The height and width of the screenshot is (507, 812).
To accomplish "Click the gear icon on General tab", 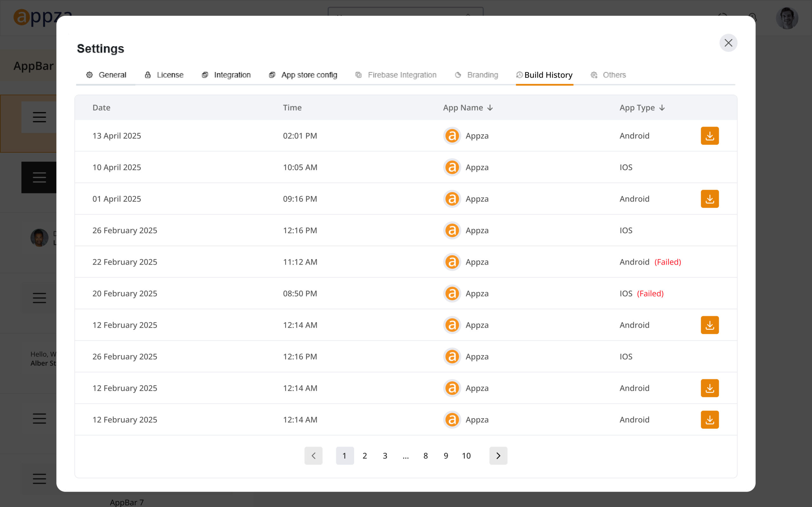I will [x=89, y=75].
